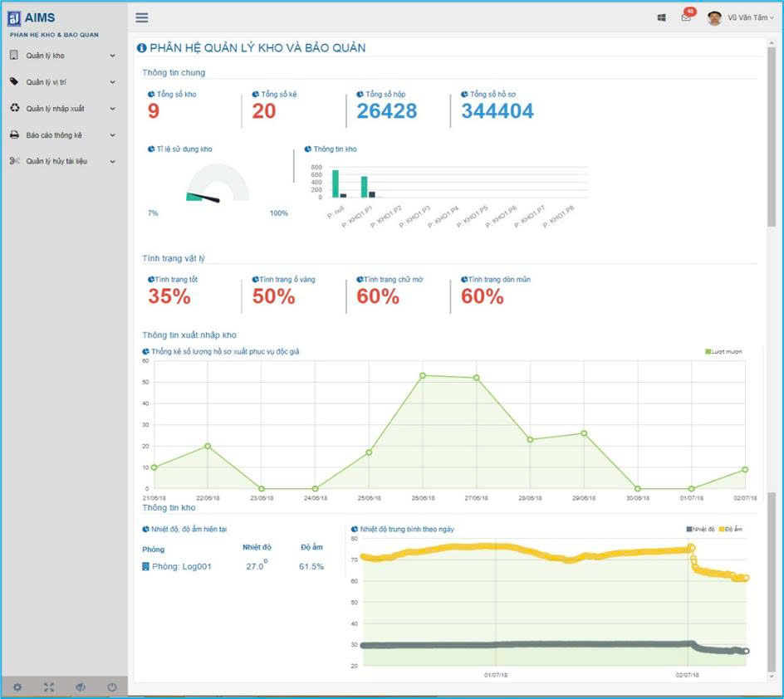The image size is (784, 699).
Task: Open settings gear in sidebar footer
Action: tap(17, 687)
